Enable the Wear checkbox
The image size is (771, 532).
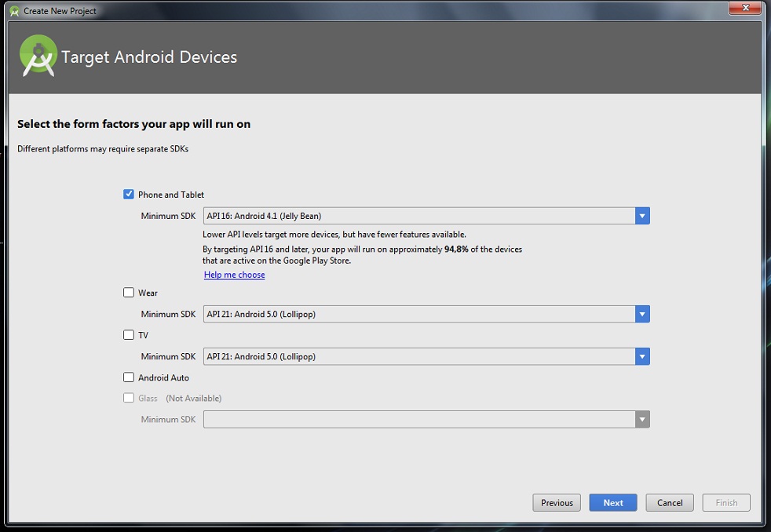tap(128, 292)
